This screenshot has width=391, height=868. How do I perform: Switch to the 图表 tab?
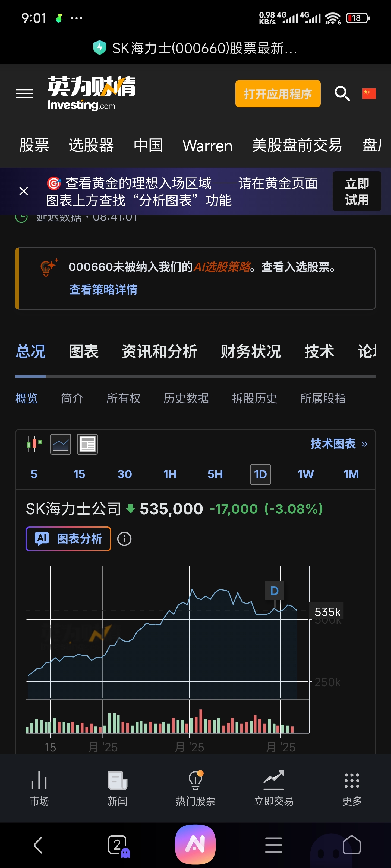coord(83,352)
